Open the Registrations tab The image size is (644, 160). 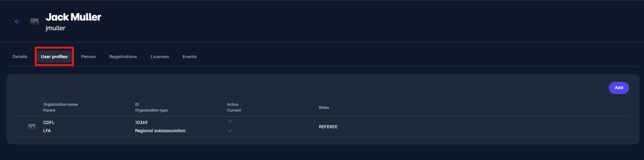tap(123, 57)
